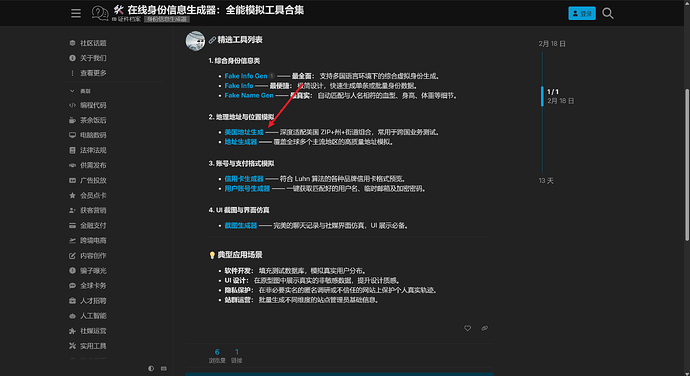Open the forum logo home link
The height and width of the screenshot is (376, 690).
(100, 13)
